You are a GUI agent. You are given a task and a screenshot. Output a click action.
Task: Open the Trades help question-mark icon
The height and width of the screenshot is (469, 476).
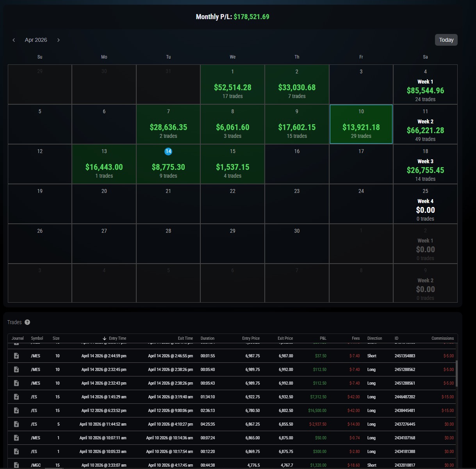[x=27, y=322]
